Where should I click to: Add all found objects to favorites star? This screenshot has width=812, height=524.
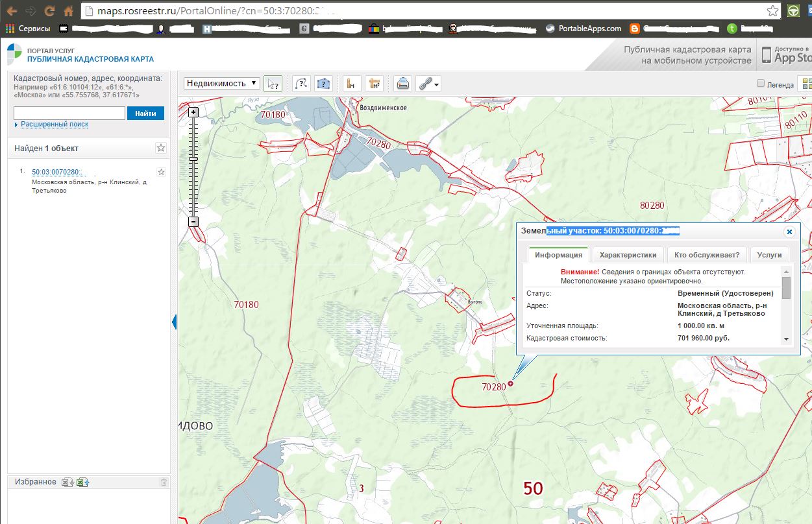pos(161,148)
